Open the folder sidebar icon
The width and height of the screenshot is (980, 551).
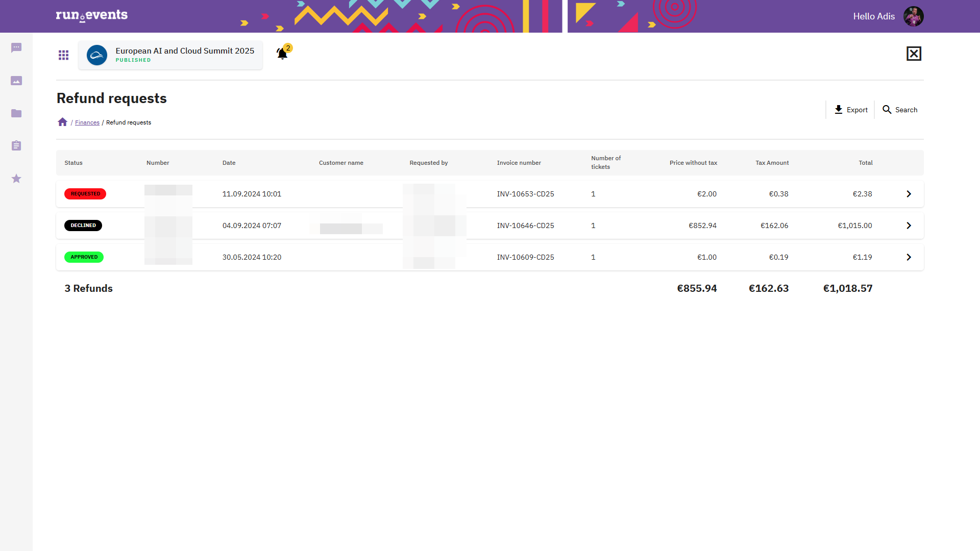pos(16,113)
